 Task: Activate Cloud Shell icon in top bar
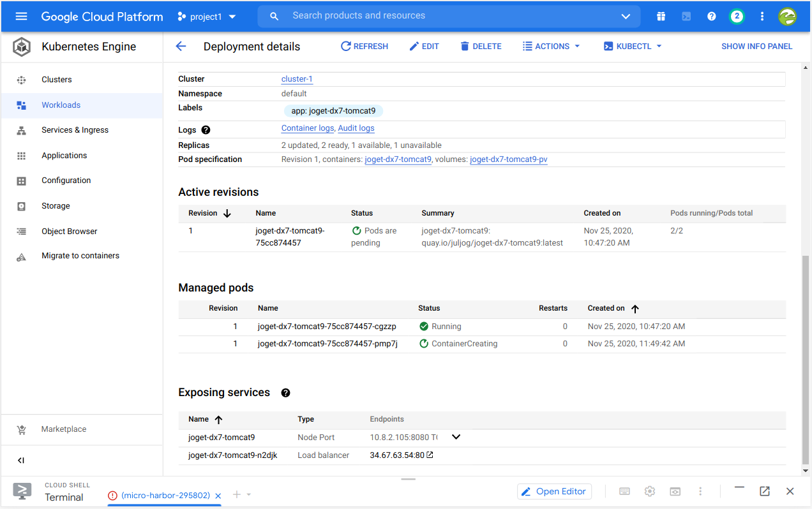tap(686, 17)
